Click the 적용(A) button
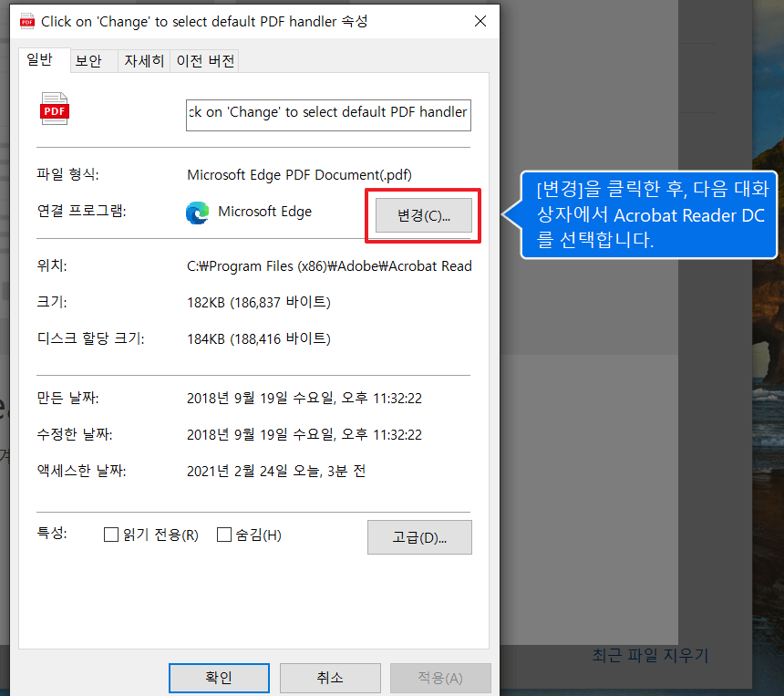The height and width of the screenshot is (696, 784). (440, 678)
